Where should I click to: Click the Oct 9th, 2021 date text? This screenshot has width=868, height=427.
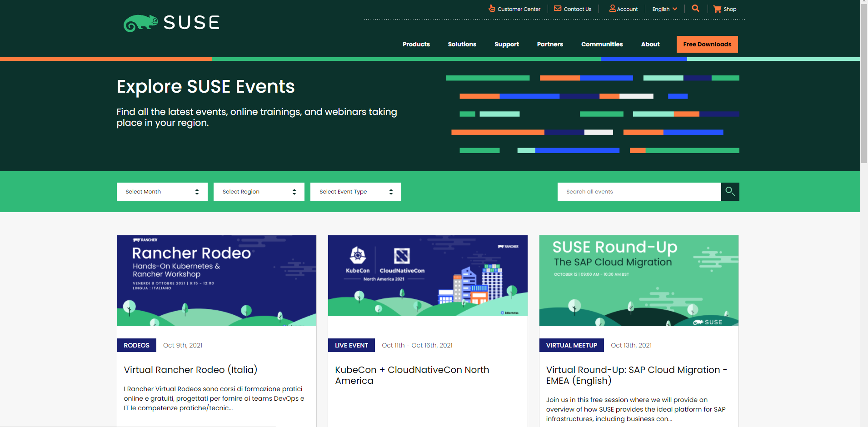pos(183,345)
